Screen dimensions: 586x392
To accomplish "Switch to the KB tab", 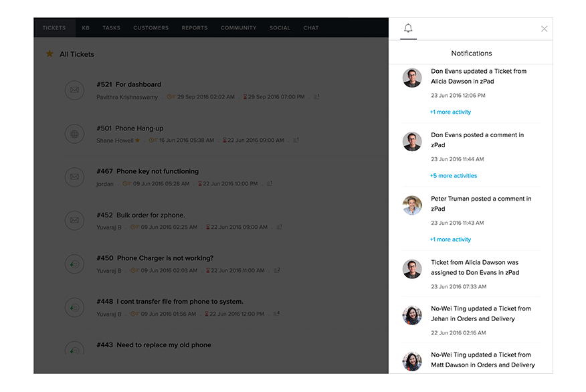I will 86,27.
